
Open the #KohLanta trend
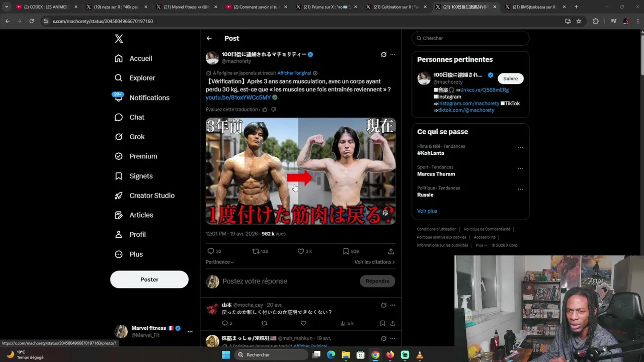click(x=431, y=153)
